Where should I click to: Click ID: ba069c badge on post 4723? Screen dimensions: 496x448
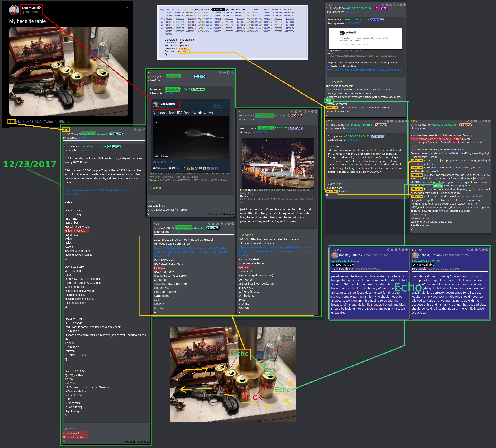[x=381, y=8]
